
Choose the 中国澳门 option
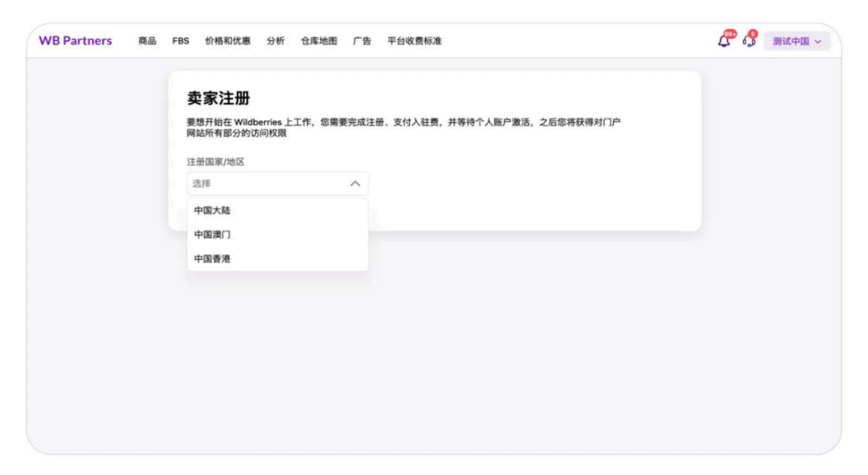pos(277,235)
